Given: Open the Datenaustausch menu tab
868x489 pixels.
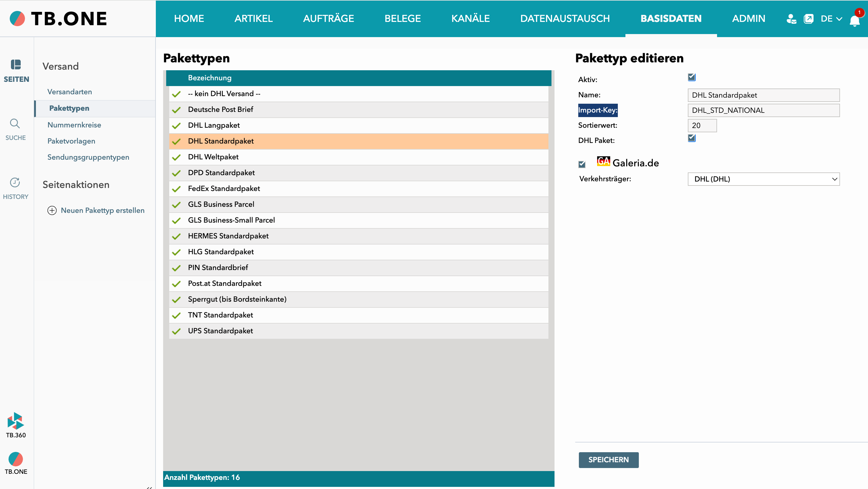Looking at the screenshot, I should [565, 19].
